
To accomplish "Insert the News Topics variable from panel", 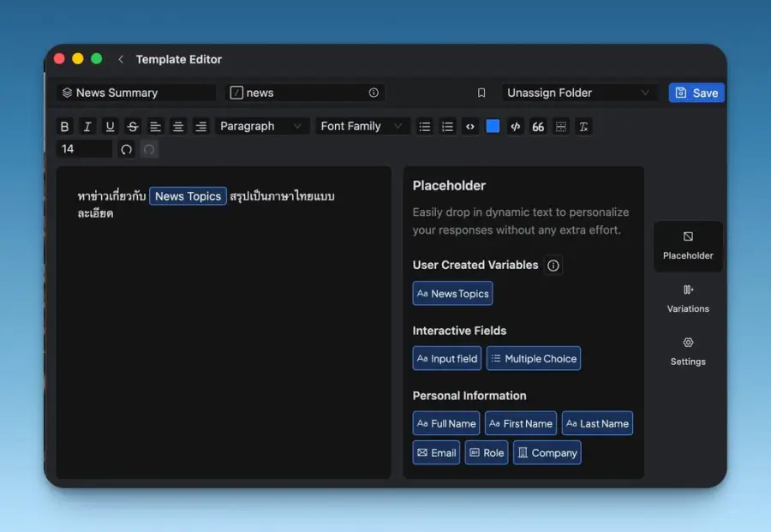I will coord(452,294).
